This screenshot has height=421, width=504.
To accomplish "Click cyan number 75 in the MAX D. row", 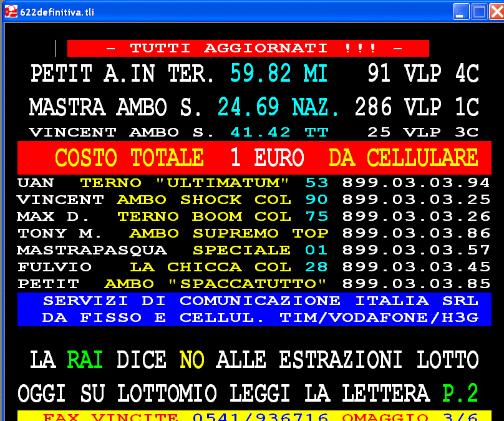I will (317, 216).
